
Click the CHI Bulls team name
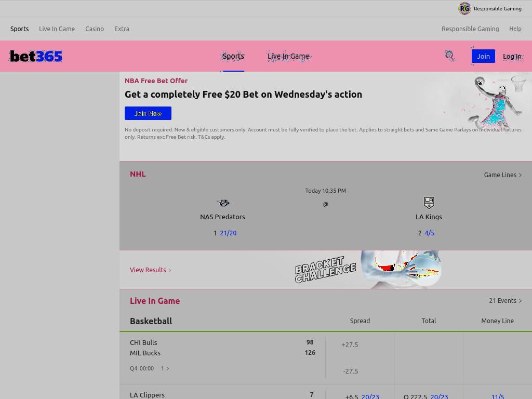[x=143, y=342]
